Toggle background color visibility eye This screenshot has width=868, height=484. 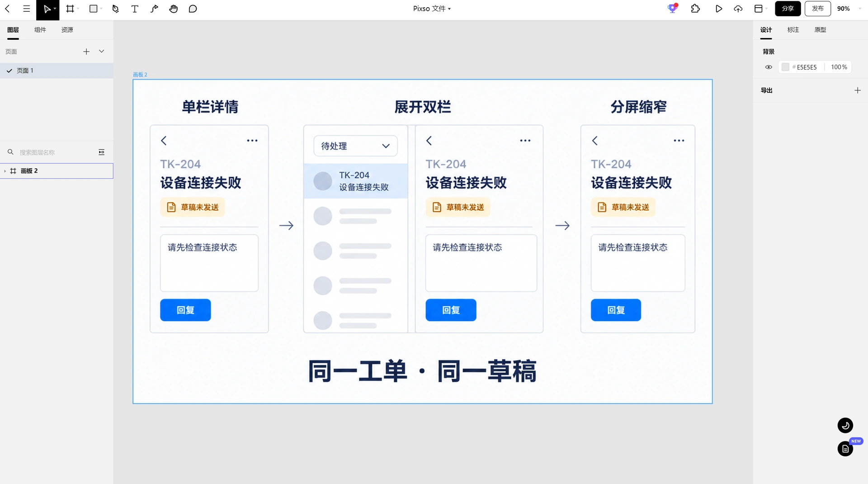pos(769,67)
